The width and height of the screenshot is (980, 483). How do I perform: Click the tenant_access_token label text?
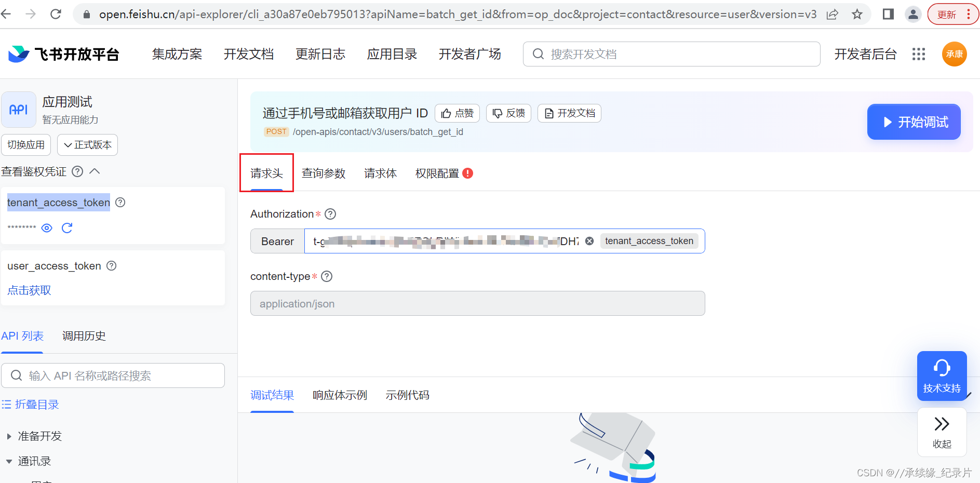[59, 203]
